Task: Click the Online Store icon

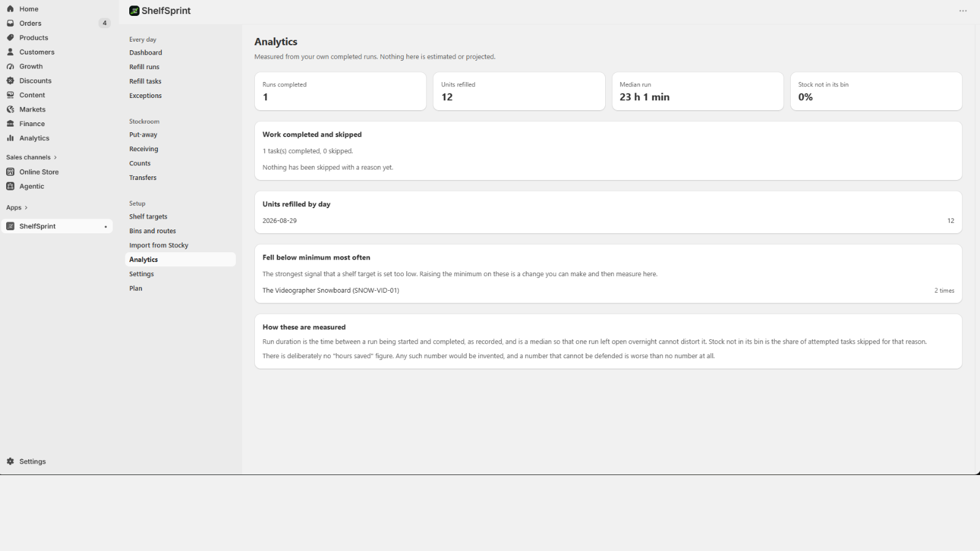Action: [x=10, y=172]
